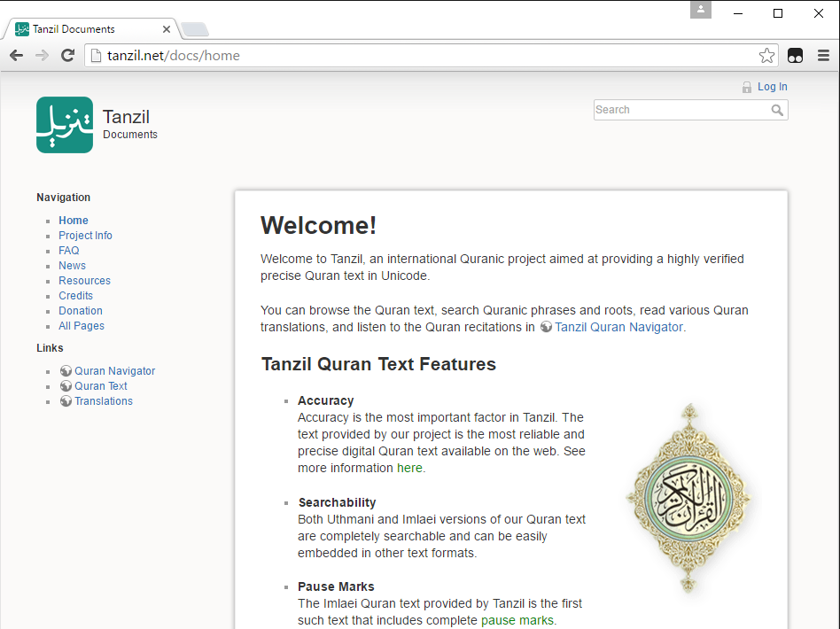Close the Tanzil Documents tab

click(x=167, y=29)
